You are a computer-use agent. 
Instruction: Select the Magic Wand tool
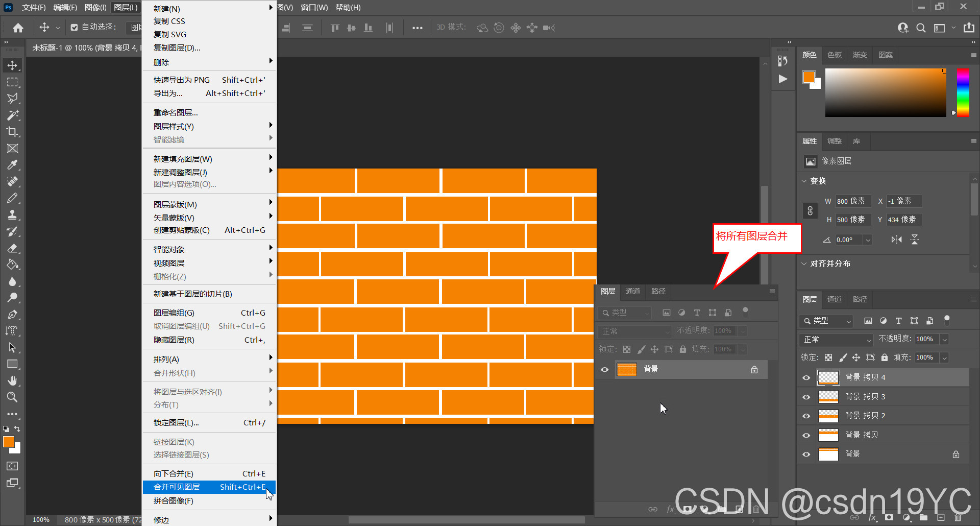[x=12, y=115]
